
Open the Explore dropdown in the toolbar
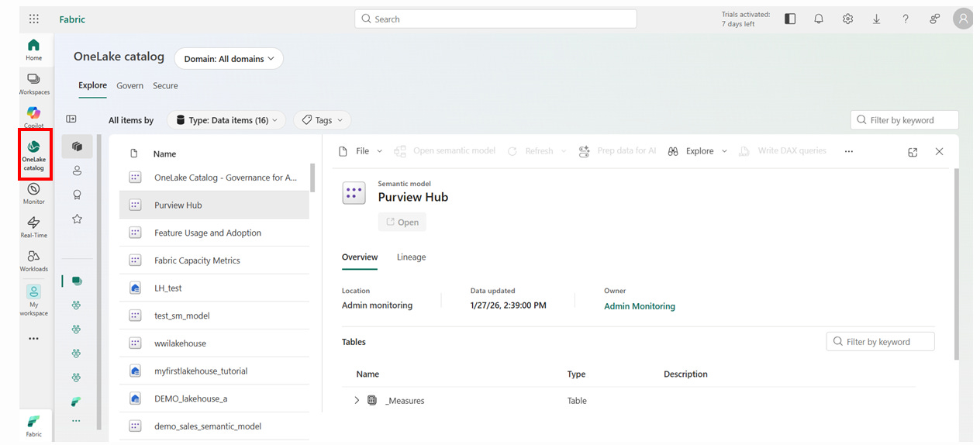[698, 151]
